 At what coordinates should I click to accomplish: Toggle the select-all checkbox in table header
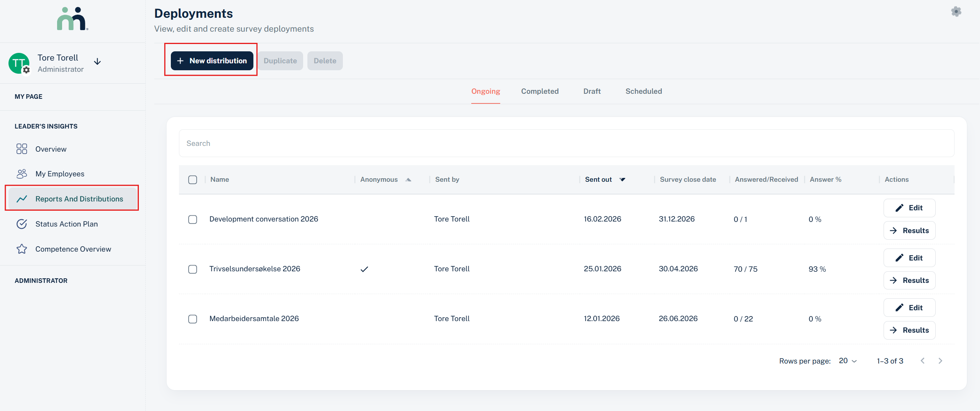[x=192, y=179]
